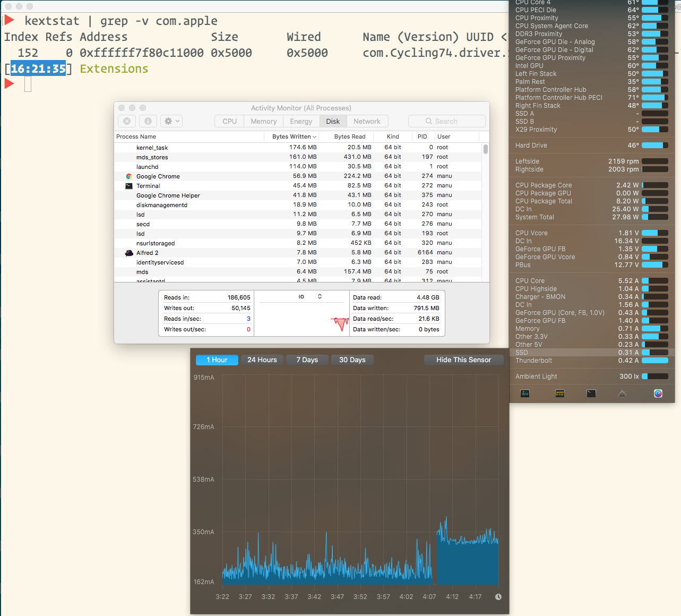
Task: Switch to the Memory tab
Action: pos(264,121)
